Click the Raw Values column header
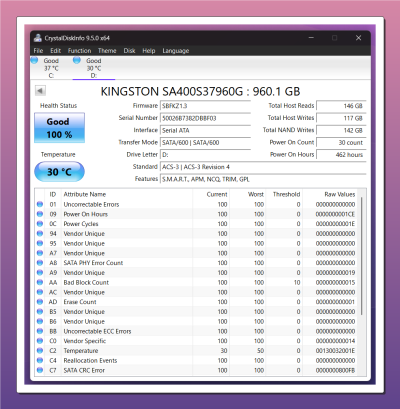400x409 pixels. point(340,194)
